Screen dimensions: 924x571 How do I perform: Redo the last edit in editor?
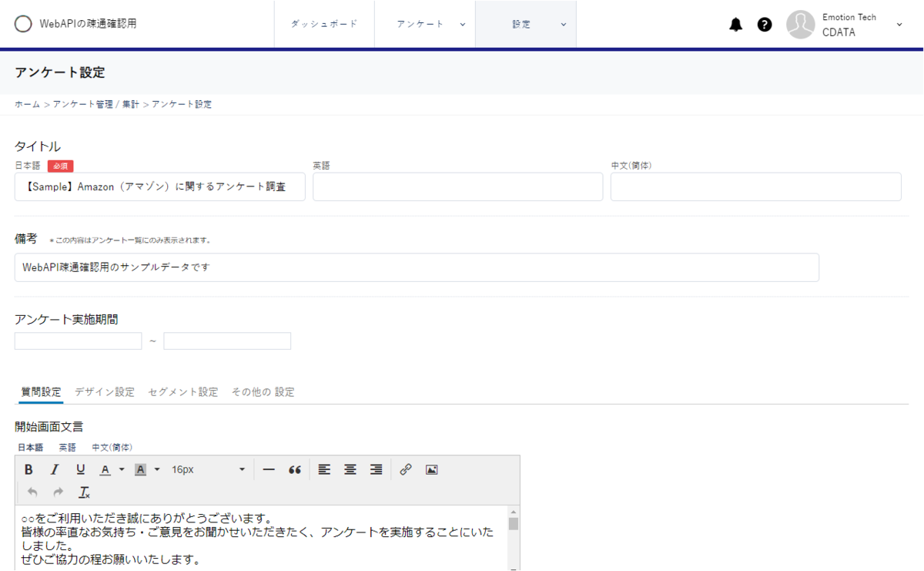click(x=59, y=492)
